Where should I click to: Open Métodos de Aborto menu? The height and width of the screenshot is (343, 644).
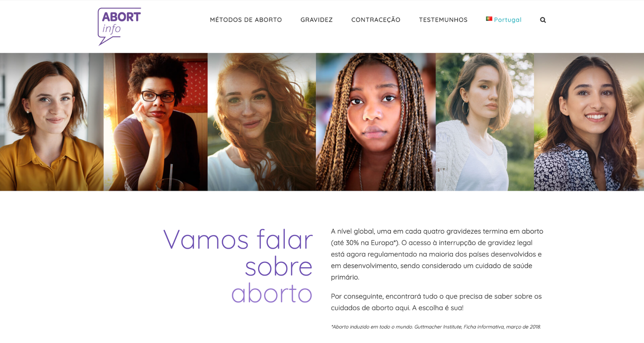tap(246, 20)
